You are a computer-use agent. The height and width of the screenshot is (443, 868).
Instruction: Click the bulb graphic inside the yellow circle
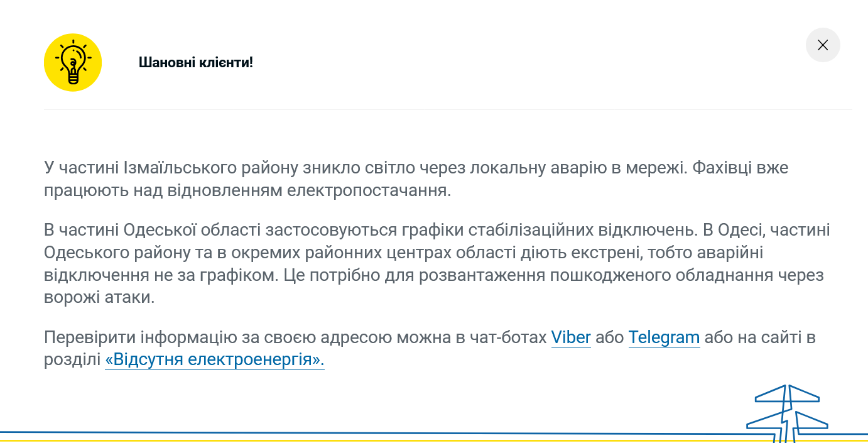(72, 62)
